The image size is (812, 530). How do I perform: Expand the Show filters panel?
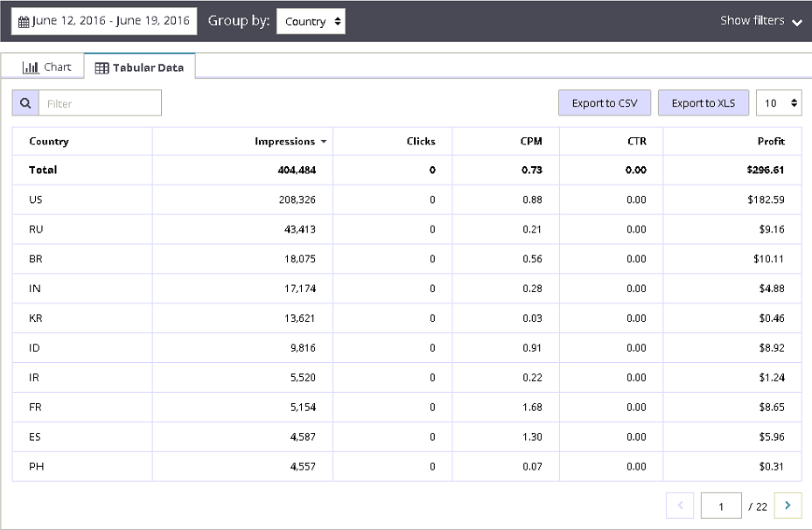[x=760, y=21]
